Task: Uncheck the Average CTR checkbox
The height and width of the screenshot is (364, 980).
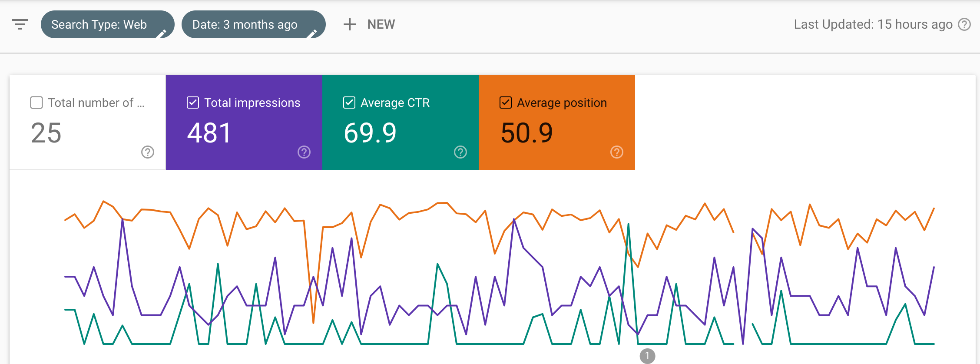Action: [349, 103]
